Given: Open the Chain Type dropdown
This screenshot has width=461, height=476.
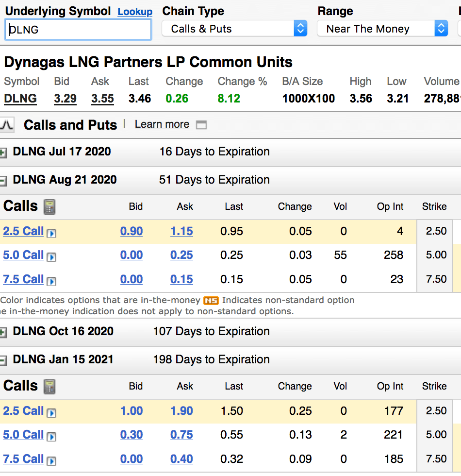Looking at the screenshot, I should [235, 29].
